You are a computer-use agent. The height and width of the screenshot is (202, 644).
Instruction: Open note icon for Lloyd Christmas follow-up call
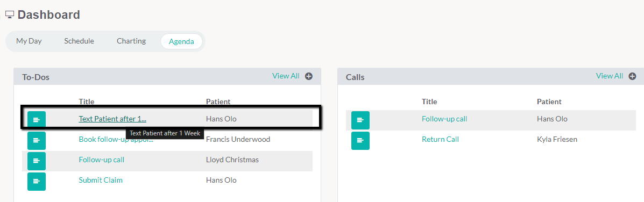coord(37,161)
